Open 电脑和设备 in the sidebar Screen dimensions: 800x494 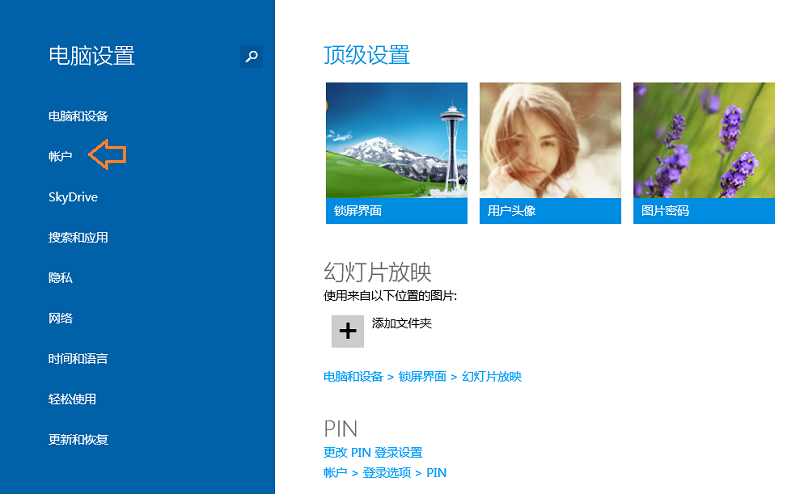78,116
